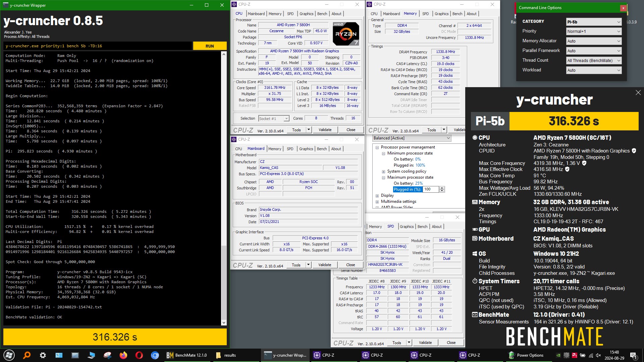
Task: Click the 0% on-battery minimum state value
Action: coord(418,159)
